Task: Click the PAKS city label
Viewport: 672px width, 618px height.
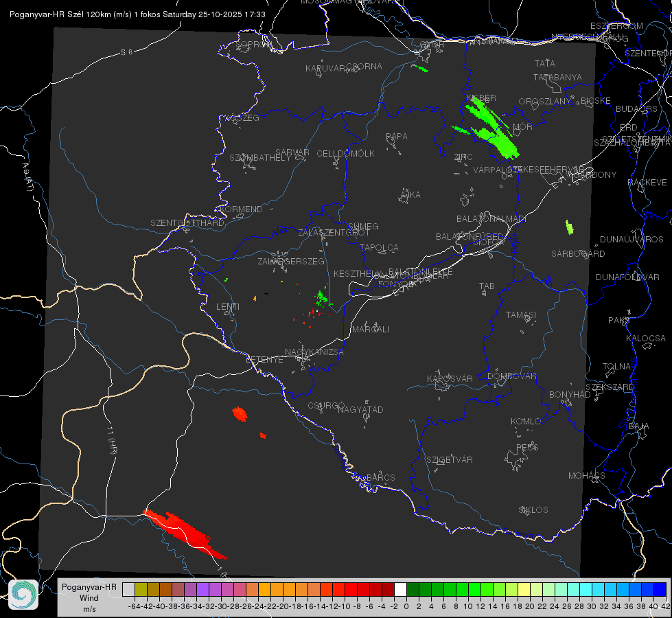Action: 618,321
